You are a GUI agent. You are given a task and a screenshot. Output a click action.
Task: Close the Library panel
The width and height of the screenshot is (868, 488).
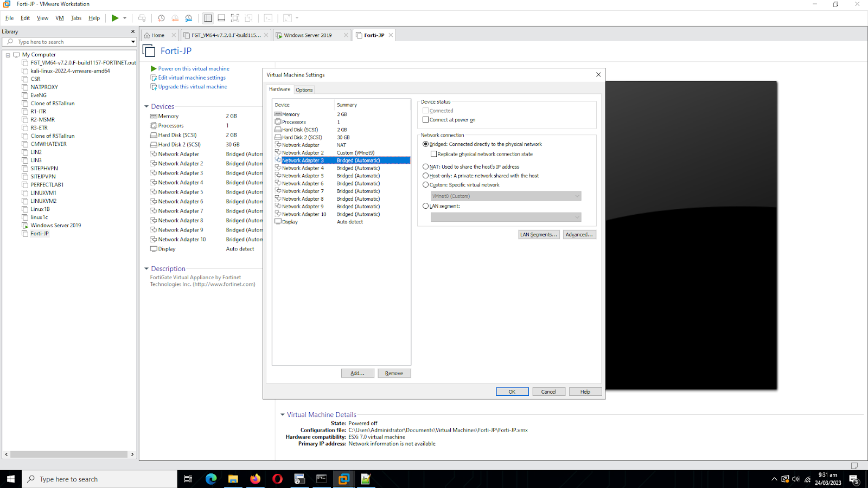tap(133, 31)
